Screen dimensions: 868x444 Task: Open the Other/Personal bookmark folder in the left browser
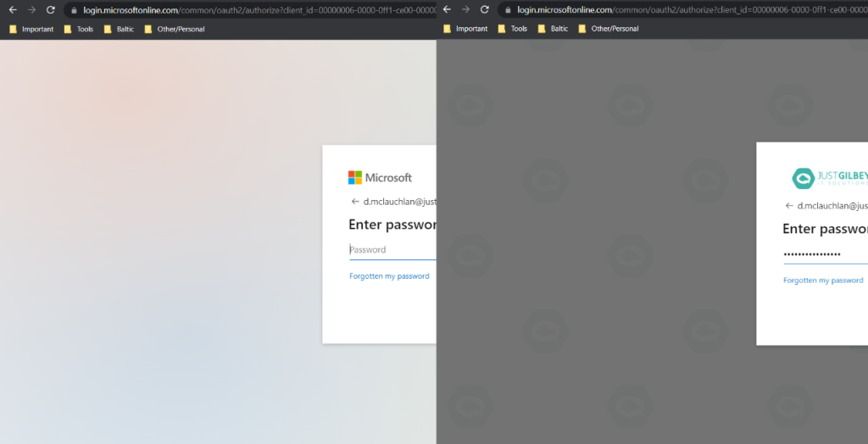pyautogui.click(x=175, y=29)
